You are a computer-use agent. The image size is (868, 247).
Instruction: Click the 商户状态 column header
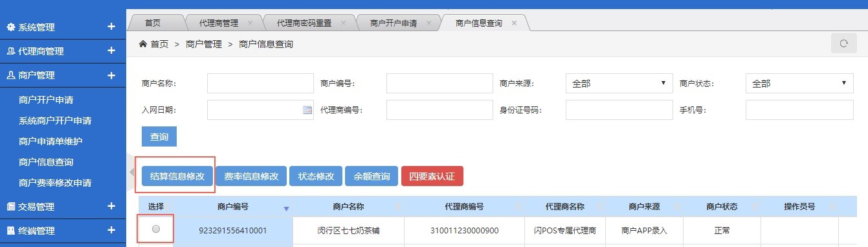pos(722,207)
